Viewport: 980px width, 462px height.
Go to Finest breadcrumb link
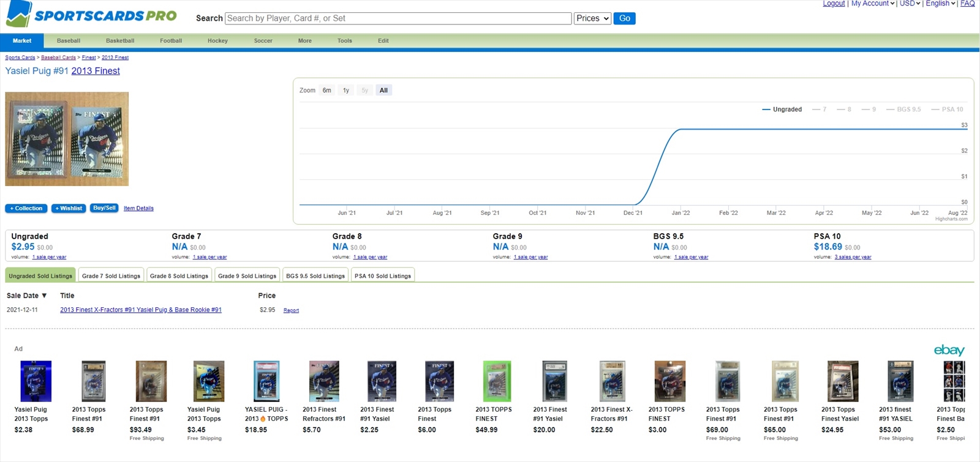89,58
